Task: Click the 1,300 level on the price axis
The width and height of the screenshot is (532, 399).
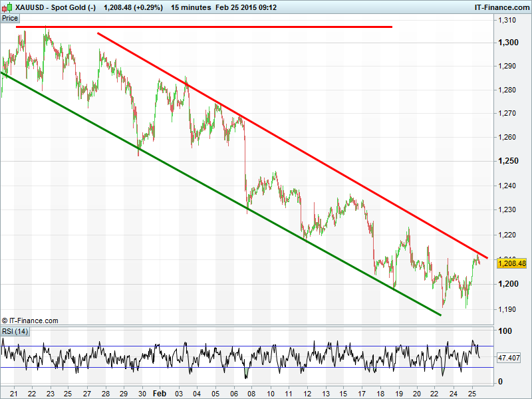Action: coord(508,42)
